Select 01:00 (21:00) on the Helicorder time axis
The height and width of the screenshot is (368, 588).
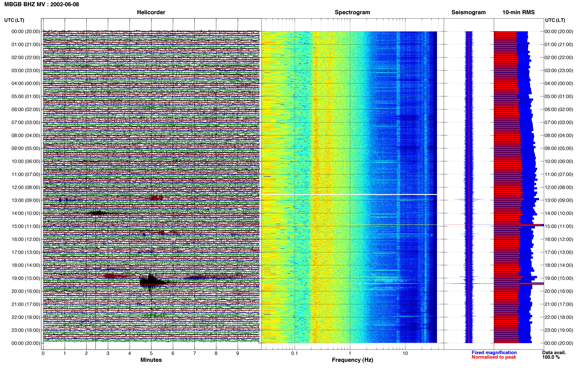(x=26, y=45)
